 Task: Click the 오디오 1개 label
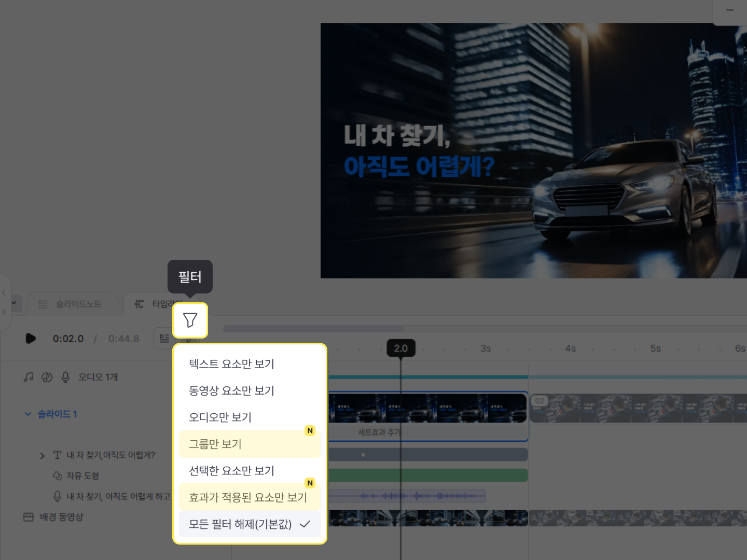[x=98, y=377]
